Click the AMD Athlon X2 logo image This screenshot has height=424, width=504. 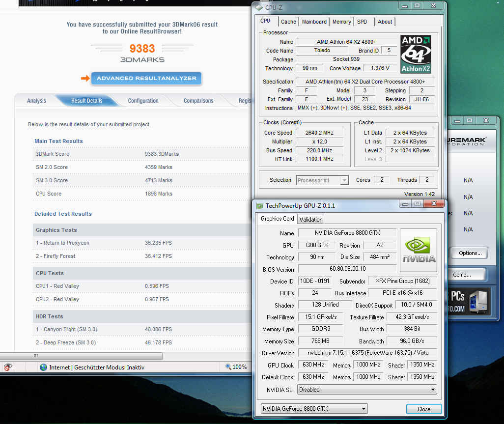coord(416,54)
